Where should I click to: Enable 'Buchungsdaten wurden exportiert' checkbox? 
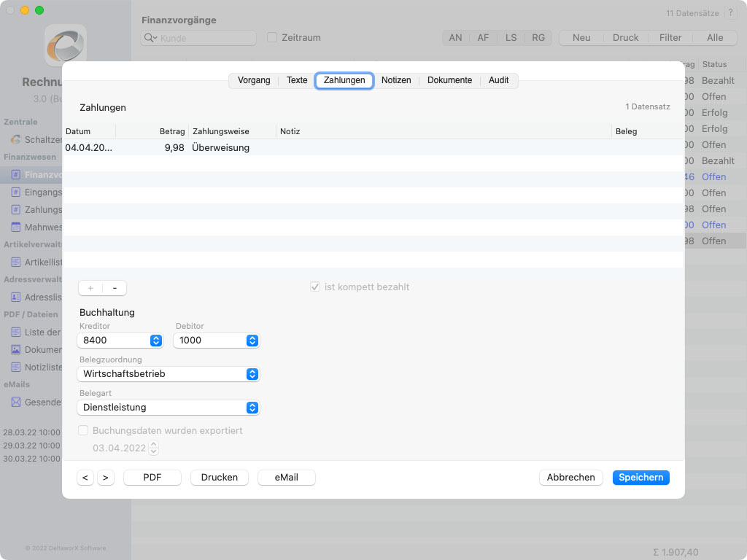pyautogui.click(x=83, y=431)
